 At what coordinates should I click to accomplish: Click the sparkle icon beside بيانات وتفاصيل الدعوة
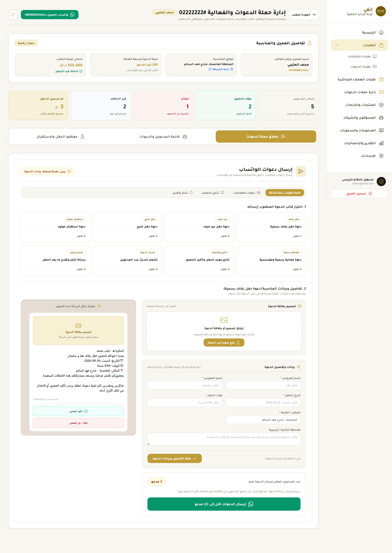pyautogui.click(x=299, y=367)
